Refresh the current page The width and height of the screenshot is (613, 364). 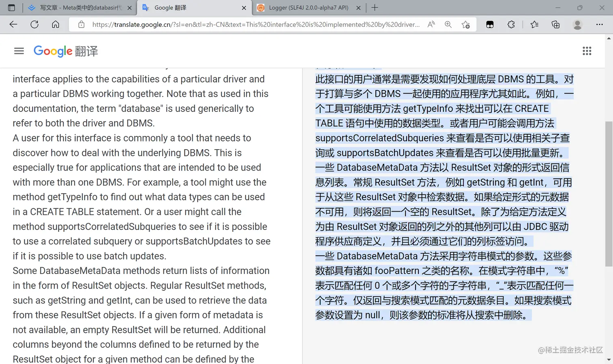[x=34, y=24]
